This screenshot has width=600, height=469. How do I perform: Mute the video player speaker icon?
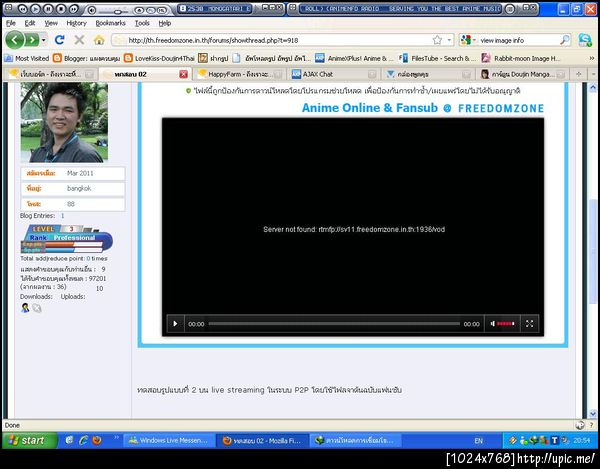point(492,324)
